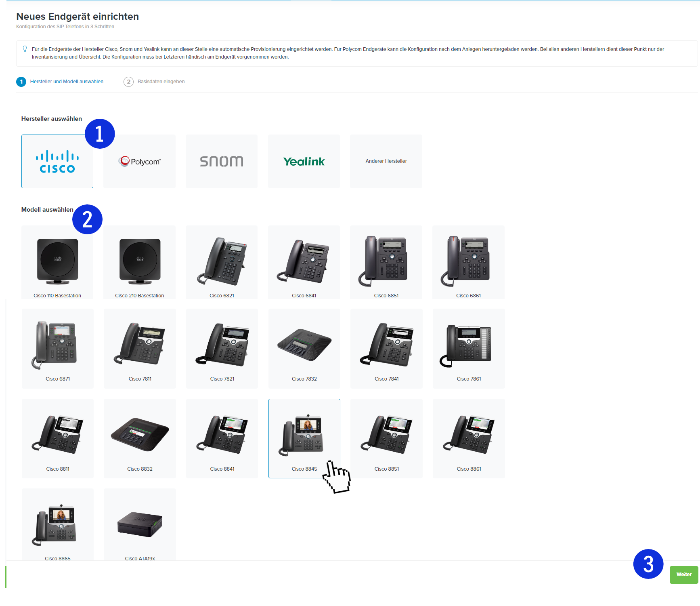This screenshot has height=606, width=700.
Task: Pick the Cisco 6861 phone
Action: tap(468, 262)
